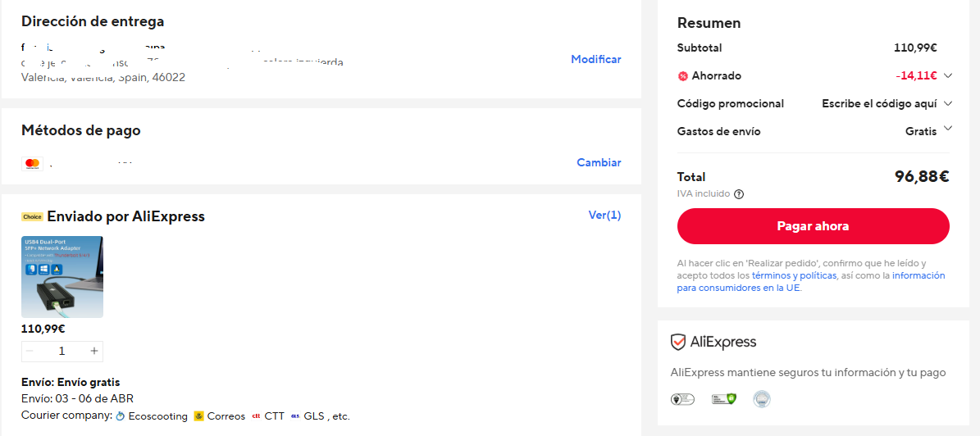This screenshot has height=436, width=980.
Task: Expand the Gastos de envío details
Action: [x=948, y=129]
